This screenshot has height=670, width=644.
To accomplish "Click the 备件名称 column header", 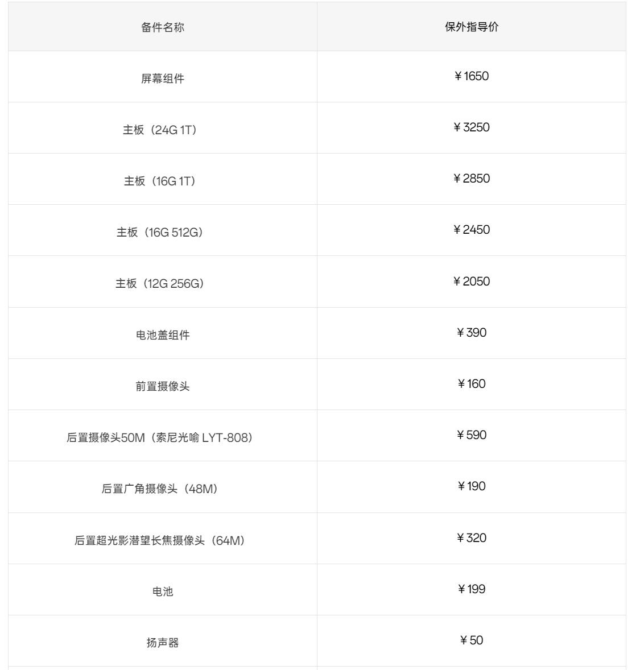I will coord(163,27).
